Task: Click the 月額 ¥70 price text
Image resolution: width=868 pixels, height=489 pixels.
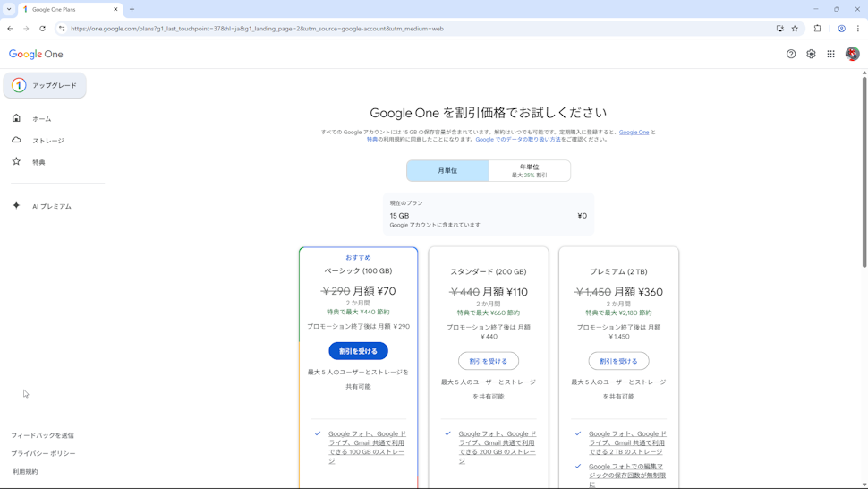Action: point(374,290)
